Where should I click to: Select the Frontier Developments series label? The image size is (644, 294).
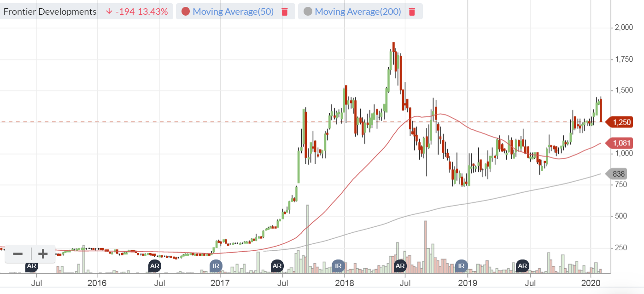click(50, 12)
